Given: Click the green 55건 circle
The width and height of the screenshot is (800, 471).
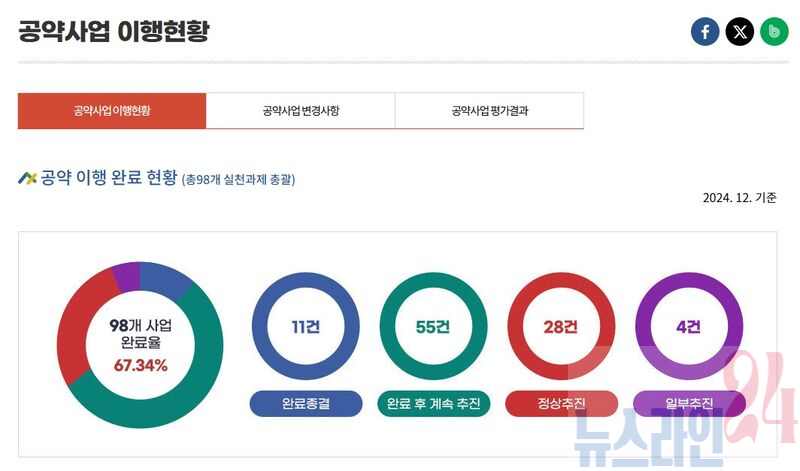Looking at the screenshot, I should click(433, 327).
